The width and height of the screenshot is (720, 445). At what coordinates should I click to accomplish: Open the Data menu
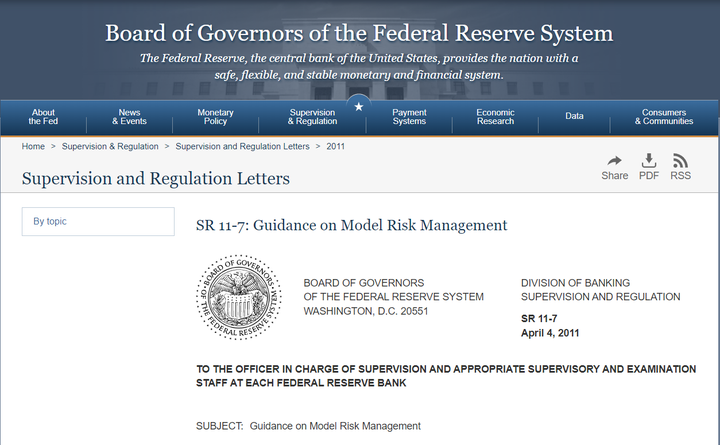coord(574,116)
